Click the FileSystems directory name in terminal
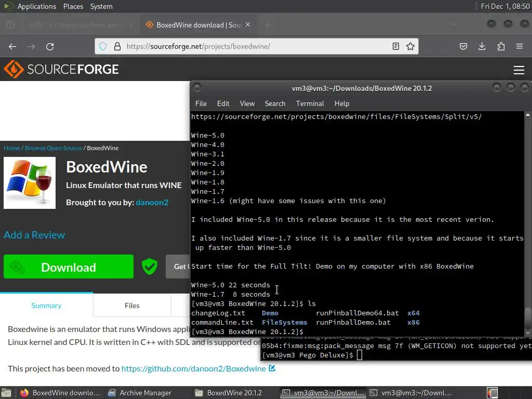 click(x=284, y=322)
